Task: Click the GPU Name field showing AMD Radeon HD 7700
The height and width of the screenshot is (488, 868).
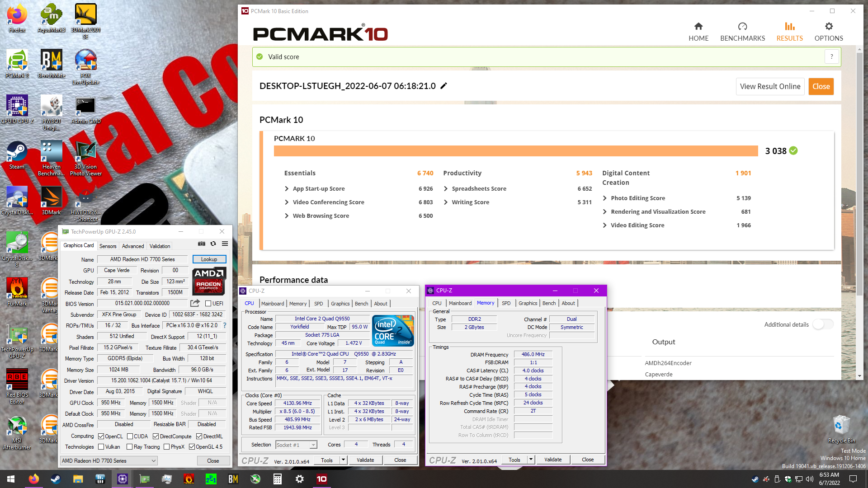Action: coord(142,259)
